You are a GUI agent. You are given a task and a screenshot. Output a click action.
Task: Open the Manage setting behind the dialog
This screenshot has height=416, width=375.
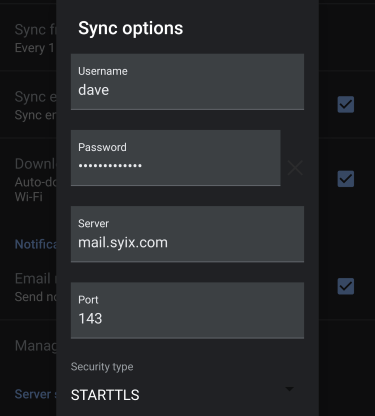point(28,346)
